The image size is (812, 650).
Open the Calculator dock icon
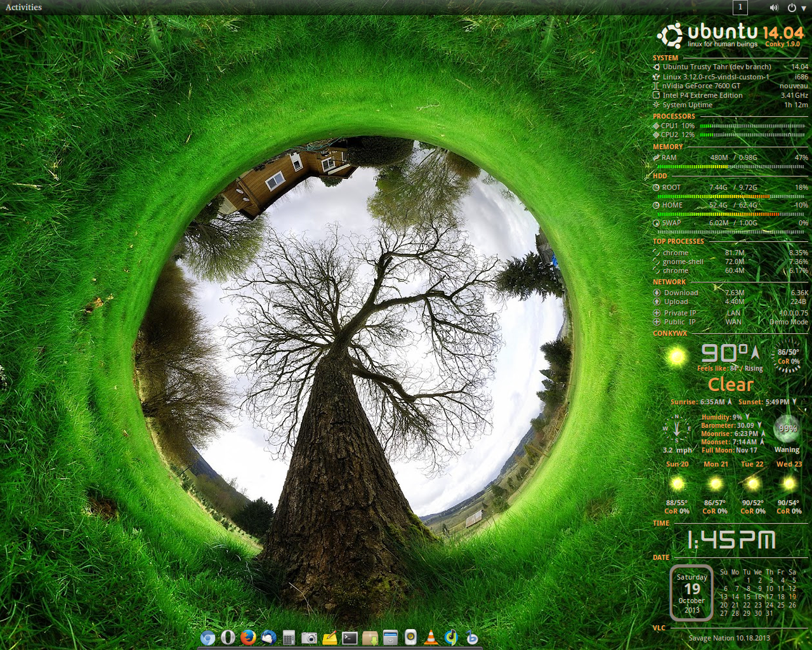[x=289, y=637]
